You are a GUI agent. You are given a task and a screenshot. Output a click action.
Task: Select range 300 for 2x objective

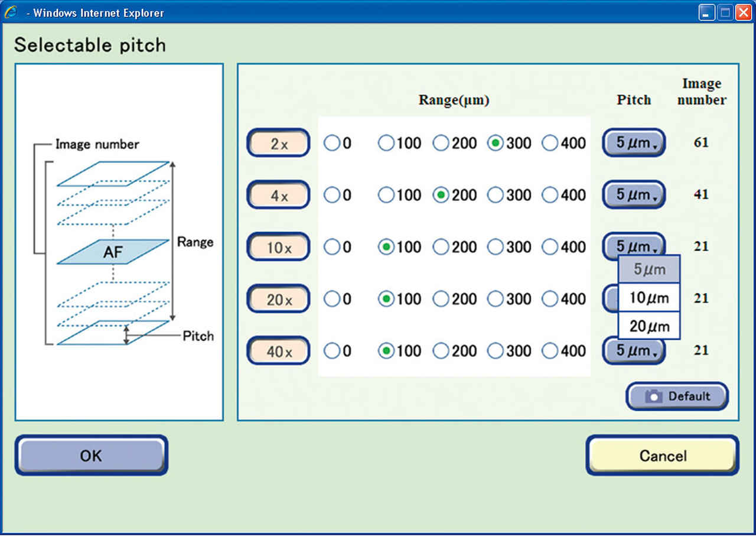coord(496,143)
